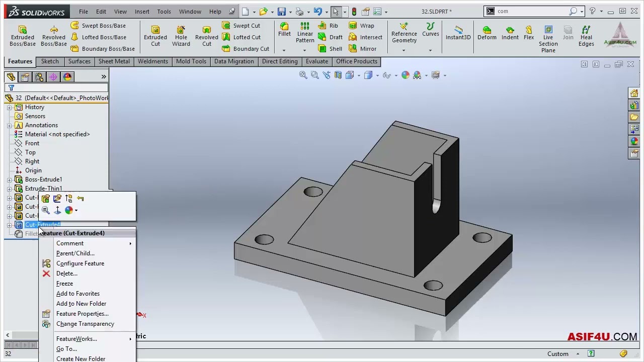Click the search commands input field

tap(531, 11)
